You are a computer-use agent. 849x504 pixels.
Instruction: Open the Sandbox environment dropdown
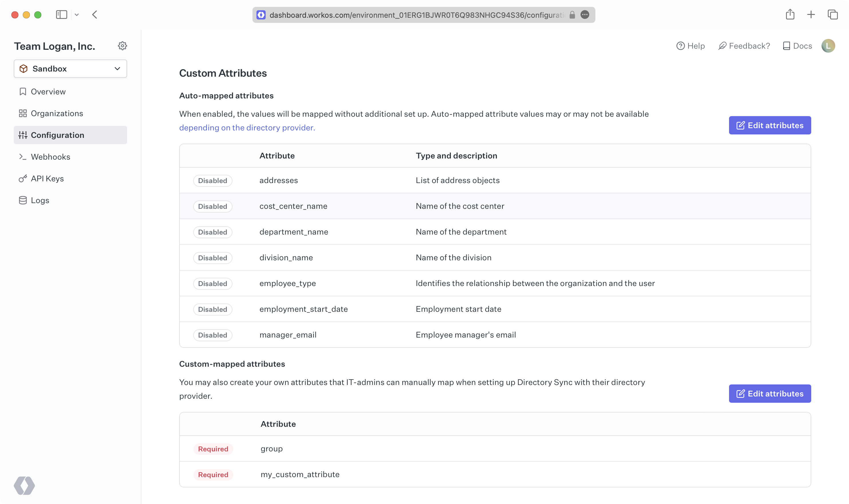pyautogui.click(x=70, y=69)
